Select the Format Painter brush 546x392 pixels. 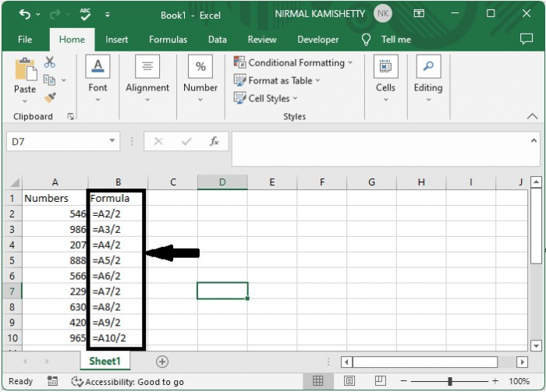50,97
